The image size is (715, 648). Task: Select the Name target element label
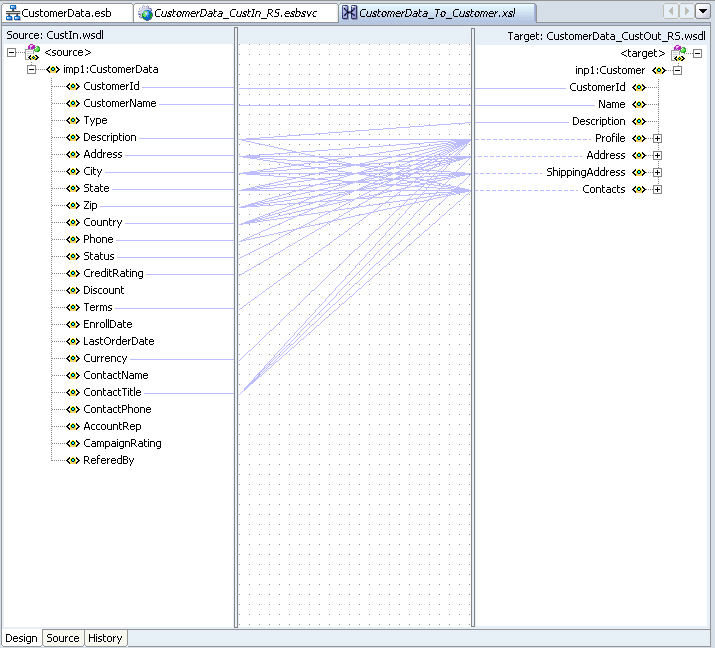(611, 104)
